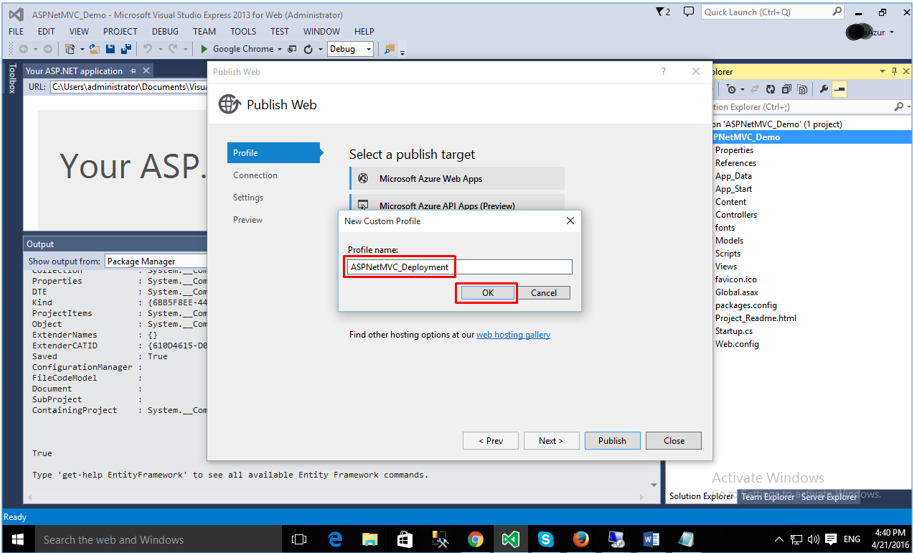Image resolution: width=913 pixels, height=553 pixels.
Task: Select the Profile step in Publish Web
Action: click(x=274, y=153)
